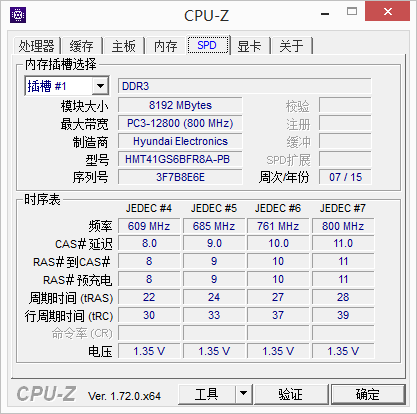This screenshot has height=414, width=417.
Task: Click the 周期时间 (tRAS) label
Action: [x=71, y=298]
